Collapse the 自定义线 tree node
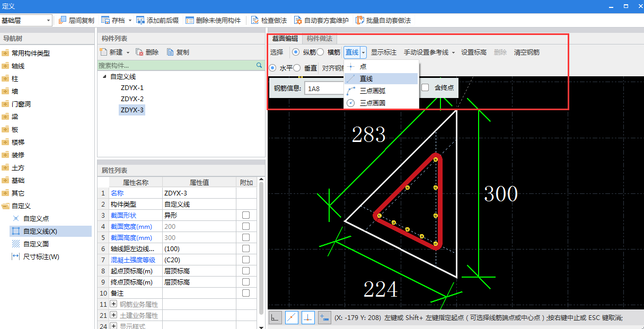 pos(104,77)
